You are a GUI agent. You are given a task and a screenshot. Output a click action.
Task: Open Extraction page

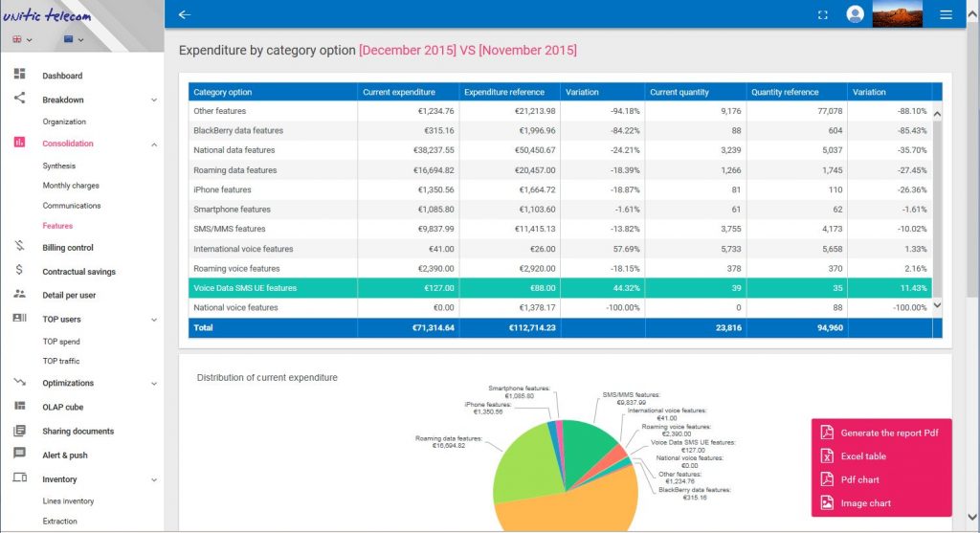pyautogui.click(x=60, y=522)
